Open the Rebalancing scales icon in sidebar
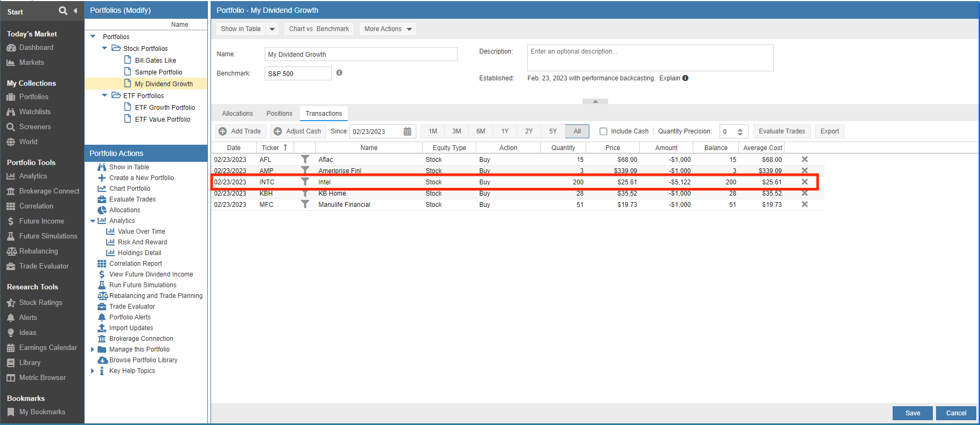This screenshot has height=425, width=980. (x=11, y=251)
